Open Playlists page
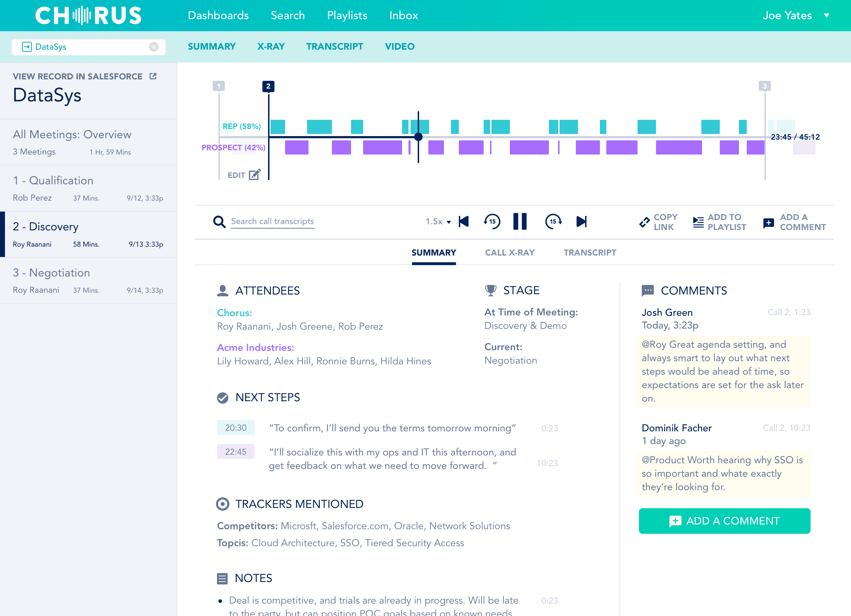851x616 pixels. (347, 15)
